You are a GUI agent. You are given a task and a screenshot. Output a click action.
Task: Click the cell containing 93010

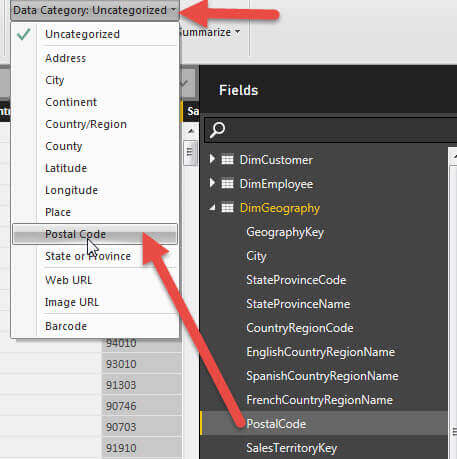tap(142, 364)
